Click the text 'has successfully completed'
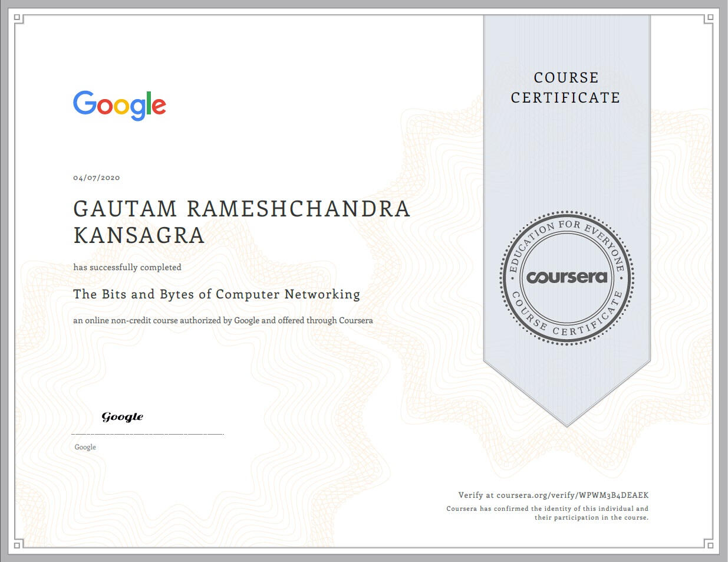This screenshot has height=562, width=728. coord(127,267)
